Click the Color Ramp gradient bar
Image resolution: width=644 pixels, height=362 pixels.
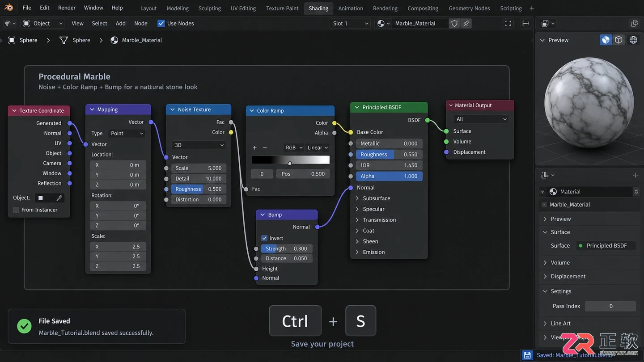[290, 160]
